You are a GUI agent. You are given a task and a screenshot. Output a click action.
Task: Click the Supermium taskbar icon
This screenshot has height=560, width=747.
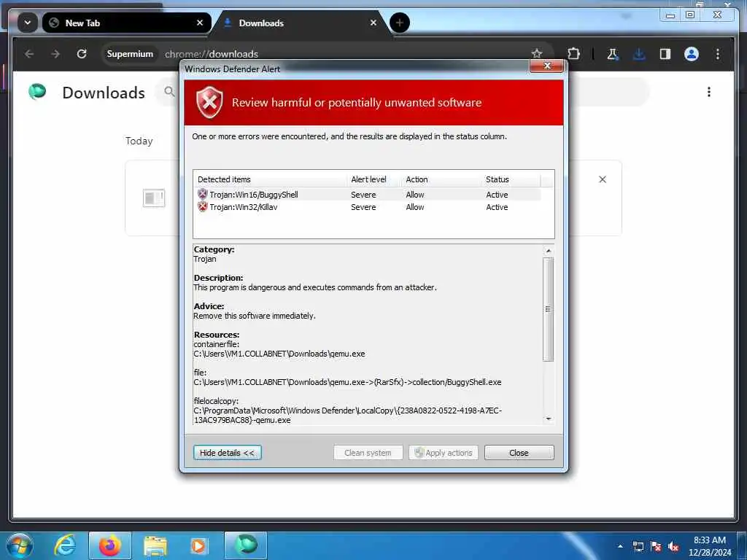pos(245,545)
